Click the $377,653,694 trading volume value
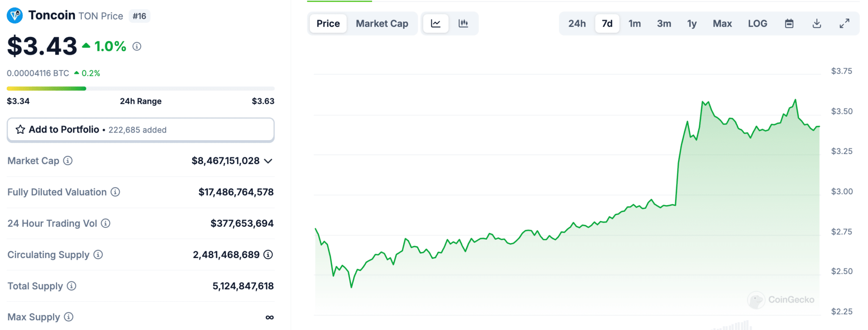 (242, 223)
